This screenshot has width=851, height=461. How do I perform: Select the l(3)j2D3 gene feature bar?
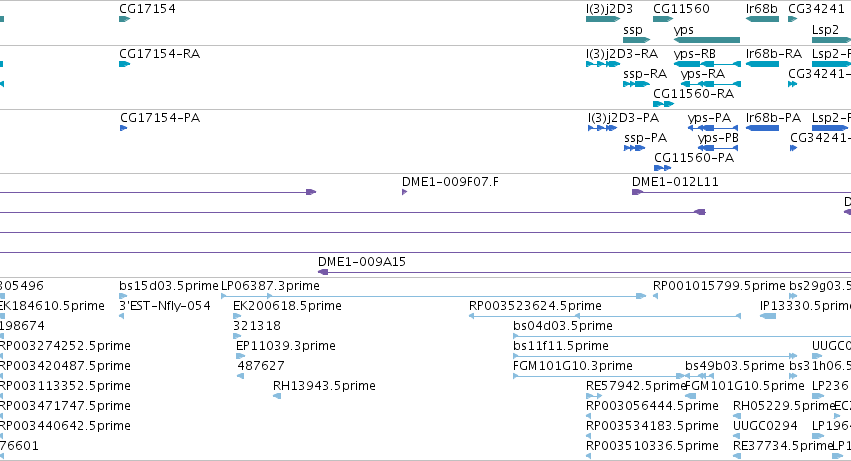[x=603, y=19]
